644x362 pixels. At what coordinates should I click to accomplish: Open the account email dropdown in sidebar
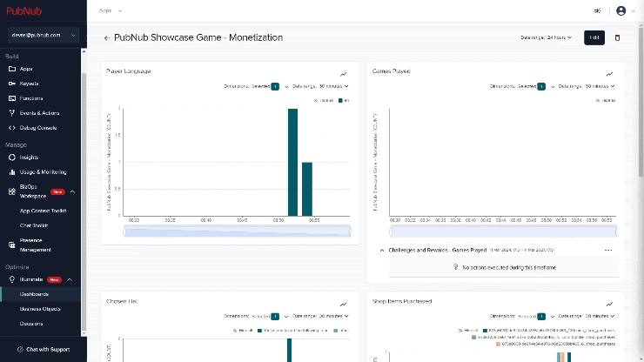pyautogui.click(x=44, y=36)
